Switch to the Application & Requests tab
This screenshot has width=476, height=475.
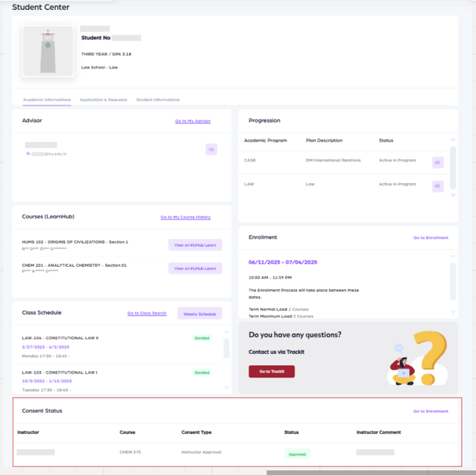(103, 100)
